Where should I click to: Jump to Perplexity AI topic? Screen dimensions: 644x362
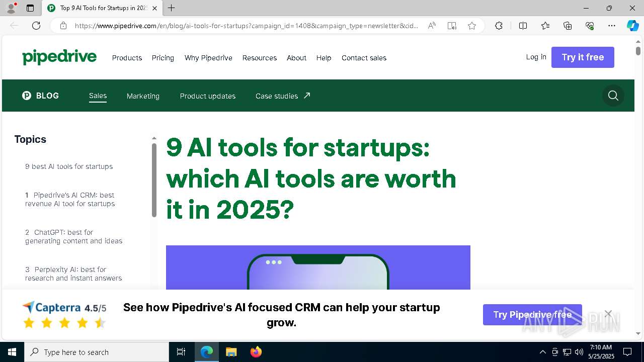pos(73,274)
